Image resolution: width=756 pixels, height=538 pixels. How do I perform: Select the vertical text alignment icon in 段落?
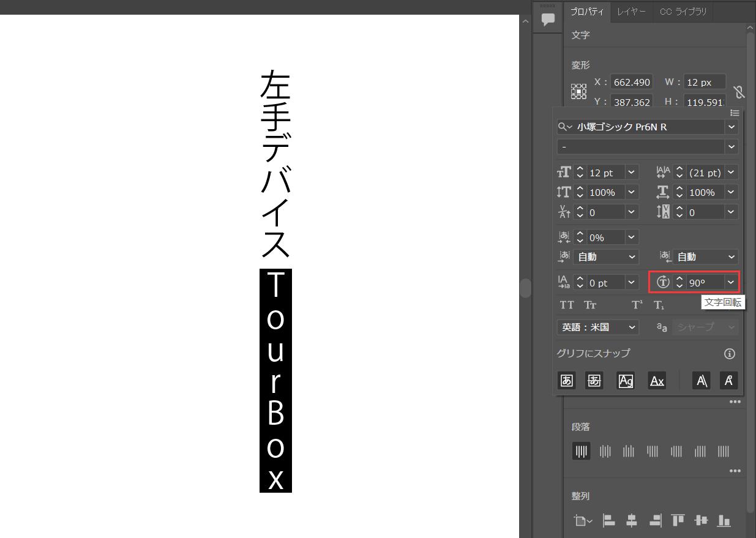pos(581,451)
